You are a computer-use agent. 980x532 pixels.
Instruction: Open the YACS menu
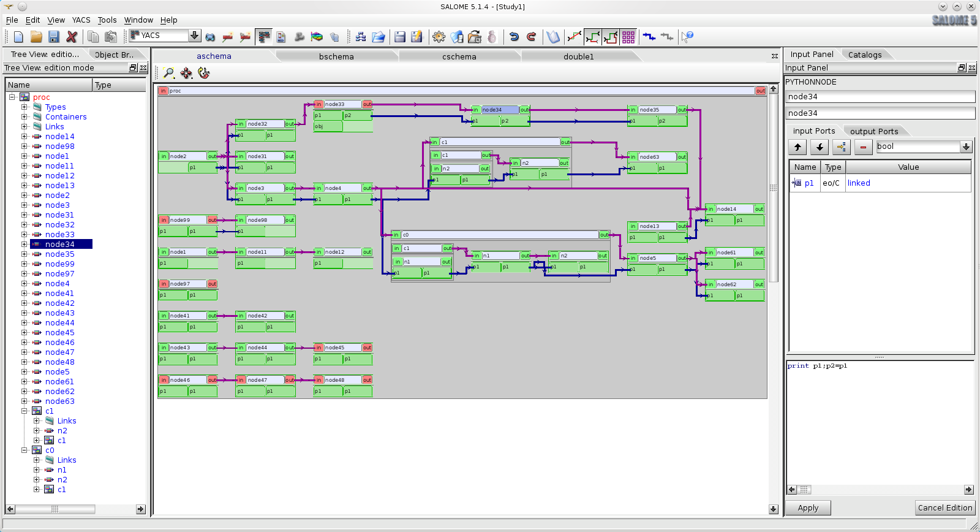pyautogui.click(x=81, y=20)
